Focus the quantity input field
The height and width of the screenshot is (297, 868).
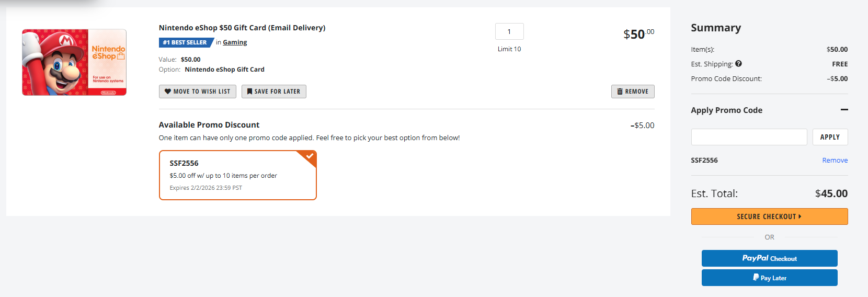click(x=509, y=31)
